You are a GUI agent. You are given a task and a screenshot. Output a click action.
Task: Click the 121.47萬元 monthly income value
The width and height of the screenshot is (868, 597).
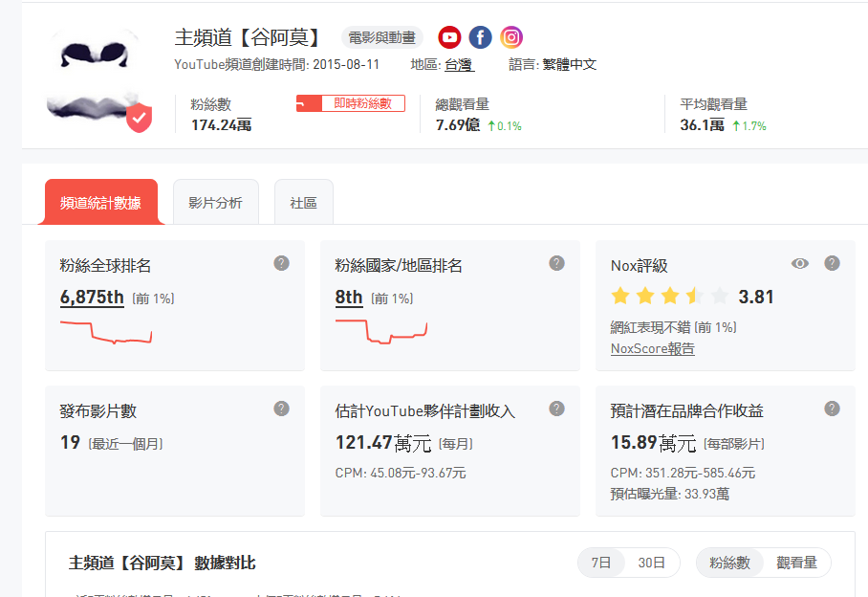point(383,443)
